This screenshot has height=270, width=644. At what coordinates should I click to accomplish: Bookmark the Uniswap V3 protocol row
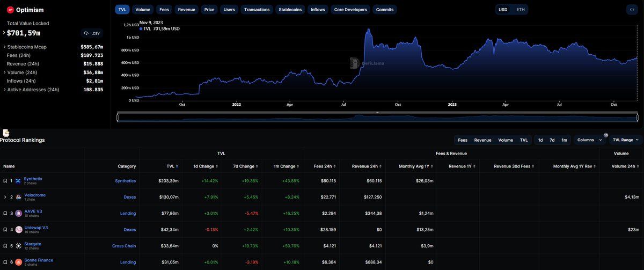point(5,230)
